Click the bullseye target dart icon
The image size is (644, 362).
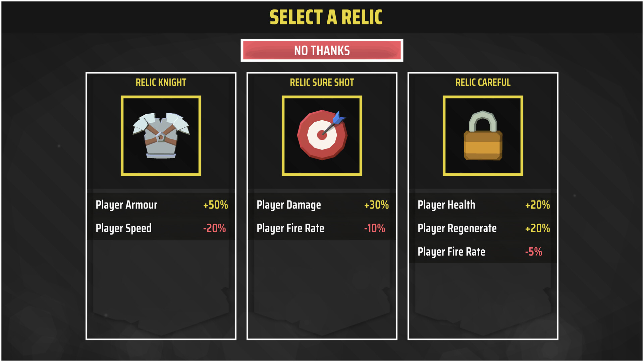coord(322,136)
